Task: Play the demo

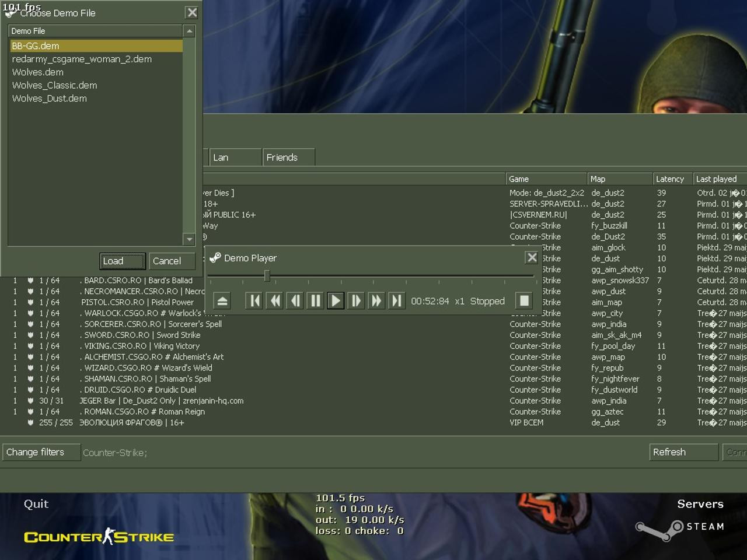Action: pyautogui.click(x=336, y=301)
